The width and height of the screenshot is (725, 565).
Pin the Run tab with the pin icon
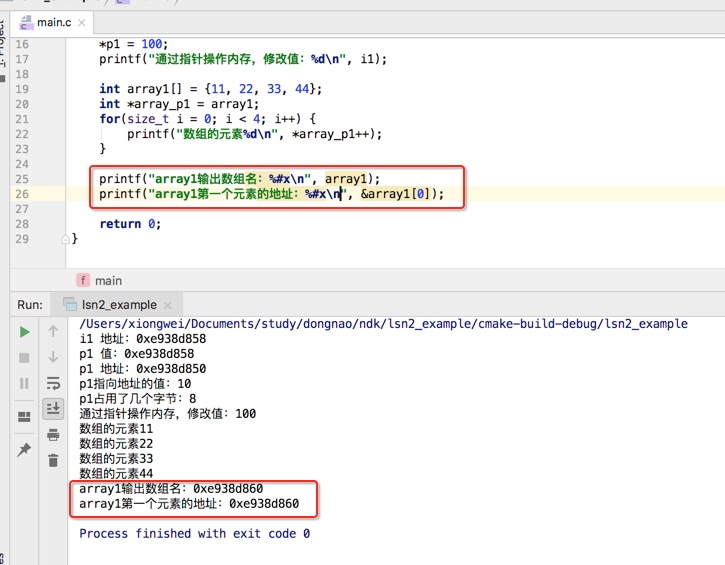[24, 449]
